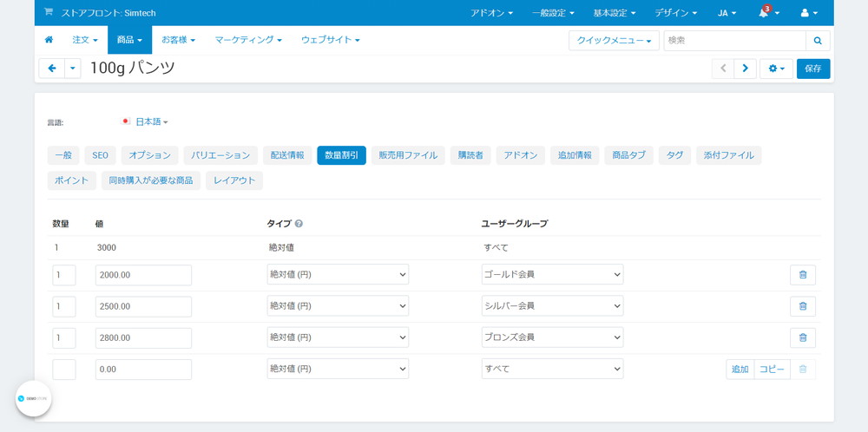Delete the ブロンズ会員 discount row
The width and height of the screenshot is (868, 432).
tap(803, 338)
